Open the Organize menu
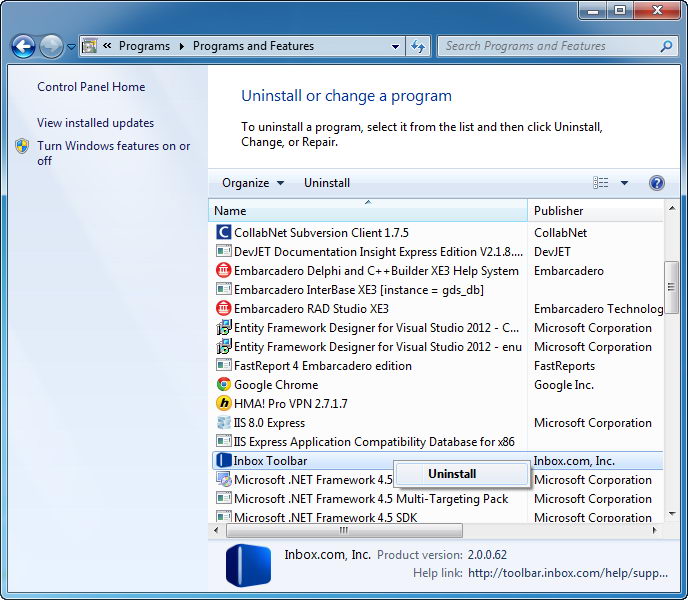Screen dimensions: 688x600 point(253,183)
